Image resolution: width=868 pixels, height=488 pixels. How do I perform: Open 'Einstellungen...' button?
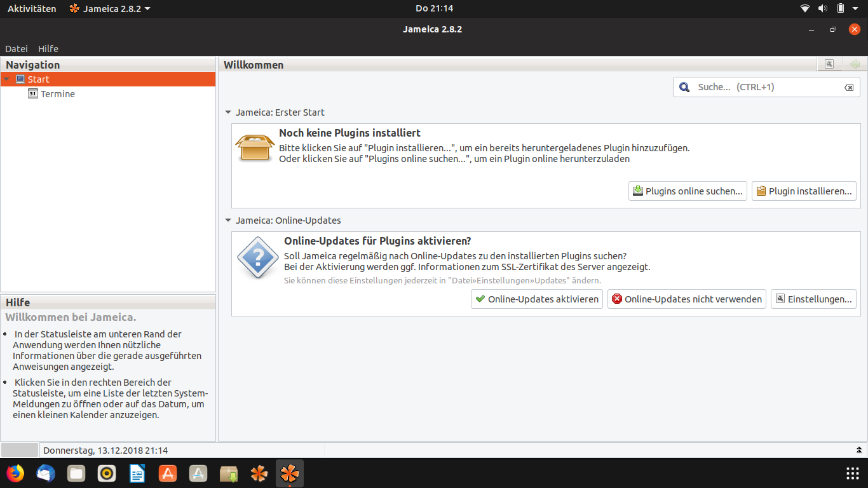click(x=813, y=299)
